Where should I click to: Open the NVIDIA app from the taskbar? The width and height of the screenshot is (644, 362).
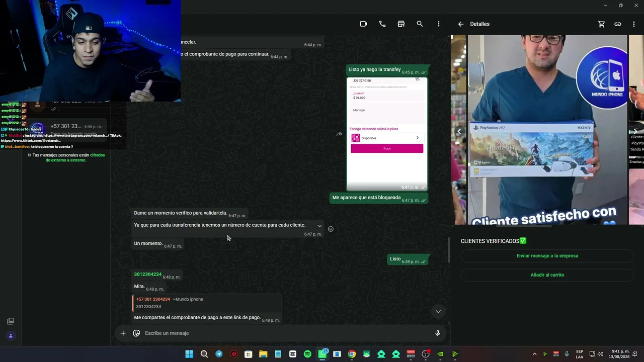(440, 354)
